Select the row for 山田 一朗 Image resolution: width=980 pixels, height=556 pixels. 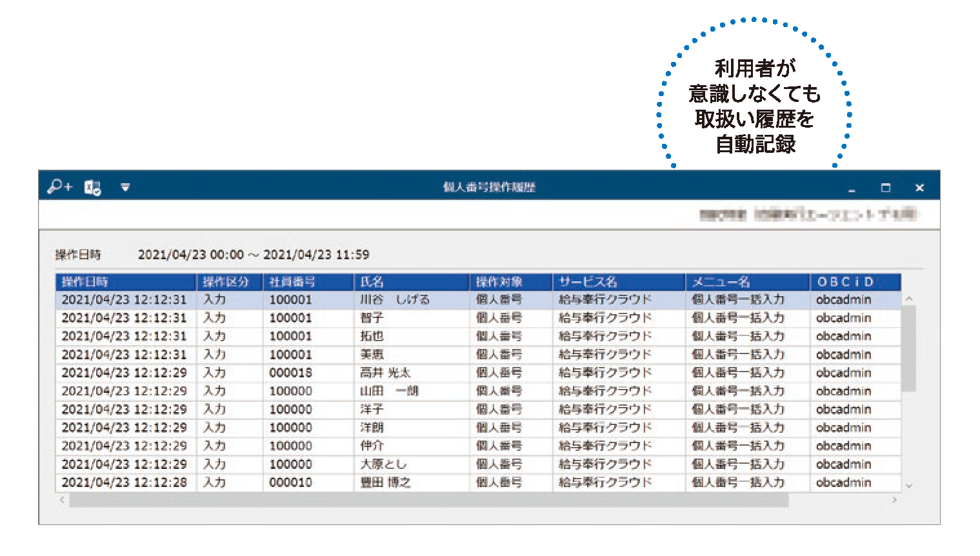[478, 391]
